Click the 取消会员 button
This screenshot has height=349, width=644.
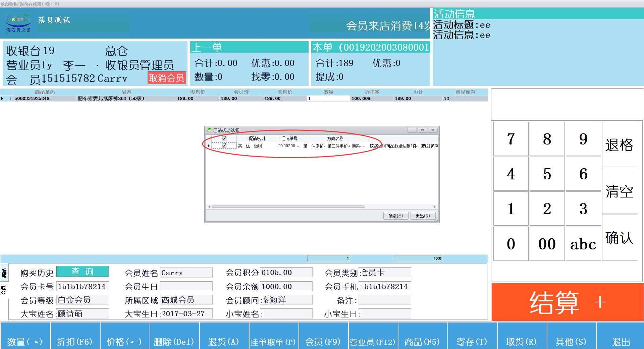pyautogui.click(x=167, y=78)
